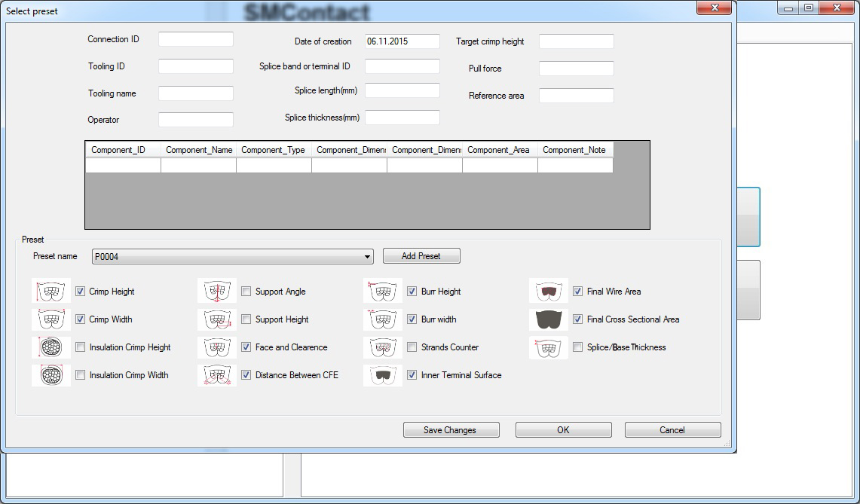Click the Final Wire Area icon

[x=549, y=292]
